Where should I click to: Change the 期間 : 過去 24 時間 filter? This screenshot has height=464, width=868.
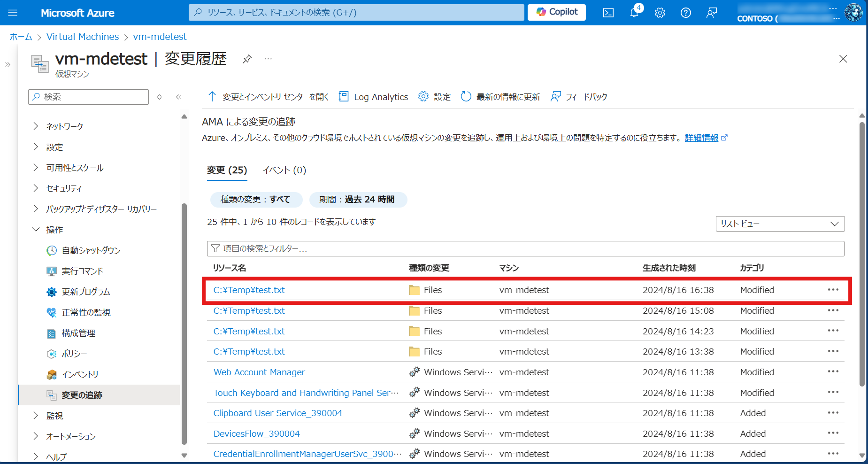[x=357, y=200]
